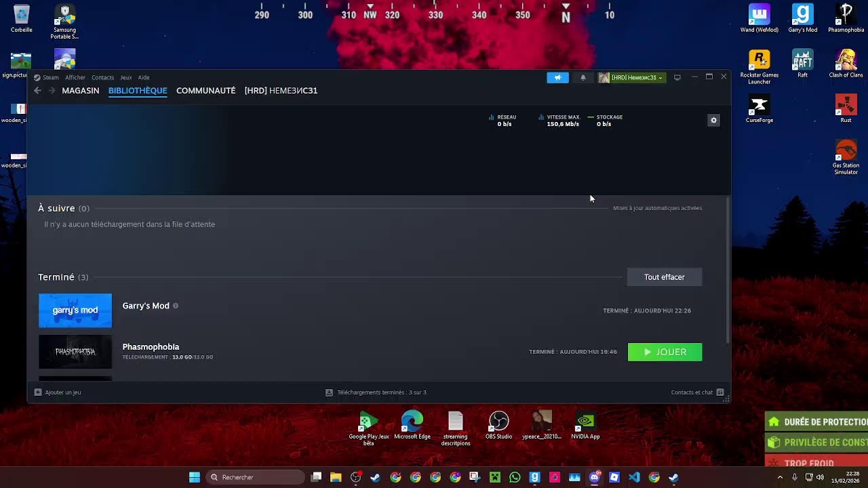Open the Afficher menu
The height and width of the screenshot is (488, 868).
[x=75, y=77]
